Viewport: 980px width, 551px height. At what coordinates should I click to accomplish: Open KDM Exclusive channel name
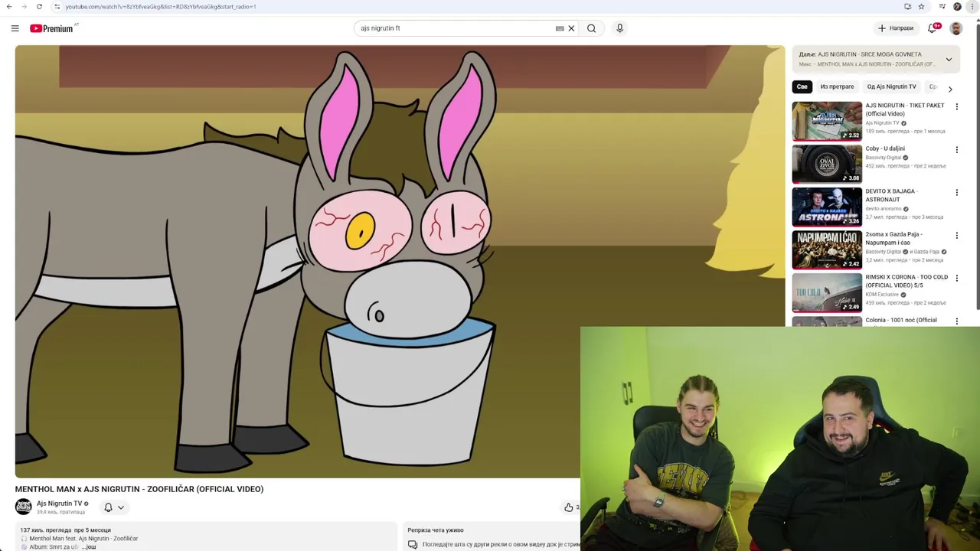point(882,295)
